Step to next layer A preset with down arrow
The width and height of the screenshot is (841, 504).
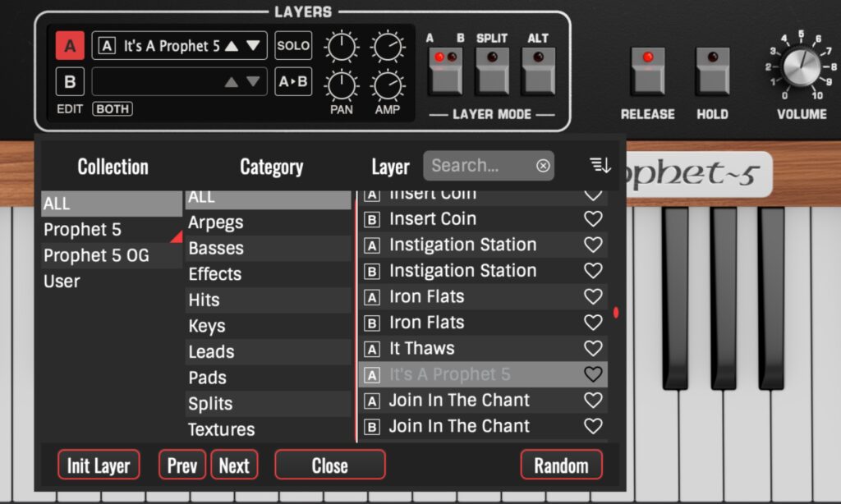click(253, 46)
